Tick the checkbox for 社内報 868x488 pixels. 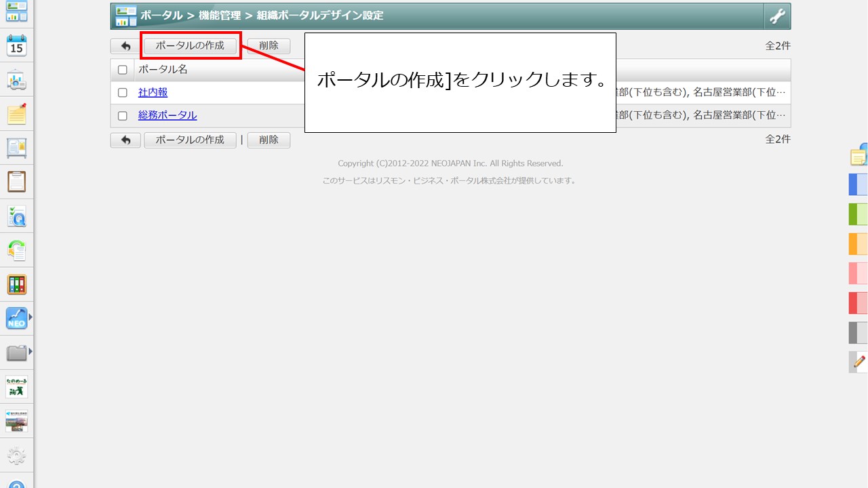pos(123,92)
